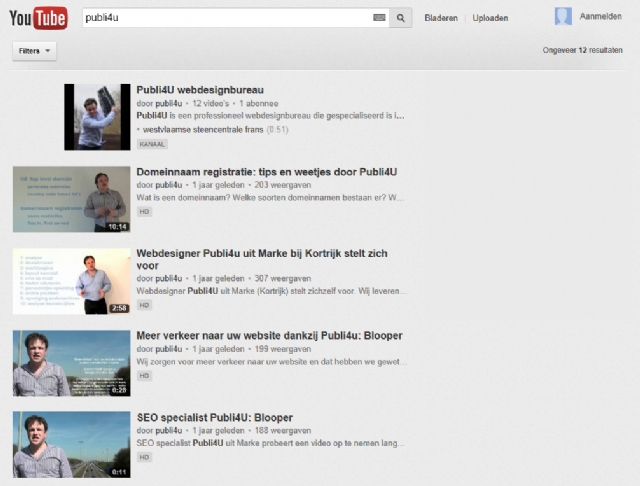Open the Publi4U webdesignbureau channel thumbnail
This screenshot has width=640, height=486.
(x=97, y=117)
